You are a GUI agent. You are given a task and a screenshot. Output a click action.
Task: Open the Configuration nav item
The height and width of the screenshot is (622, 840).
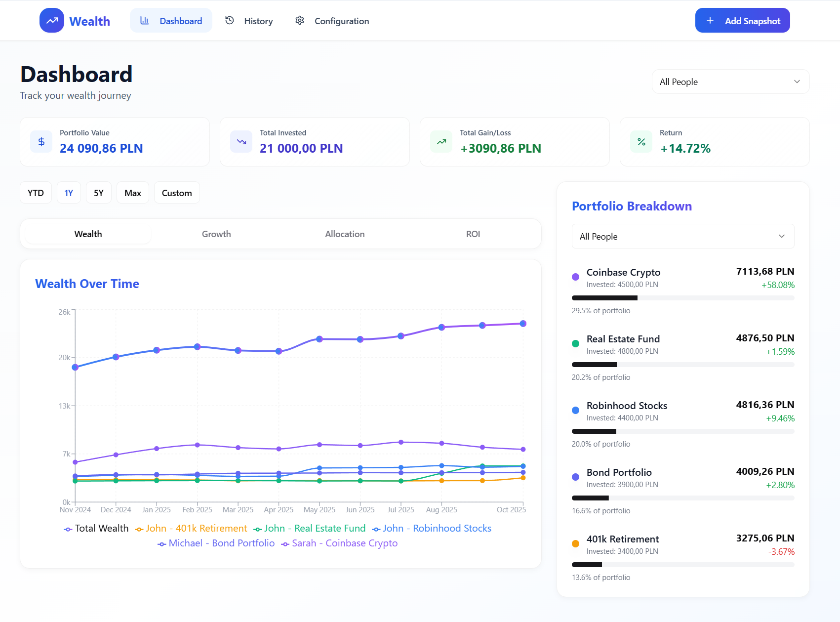332,20
